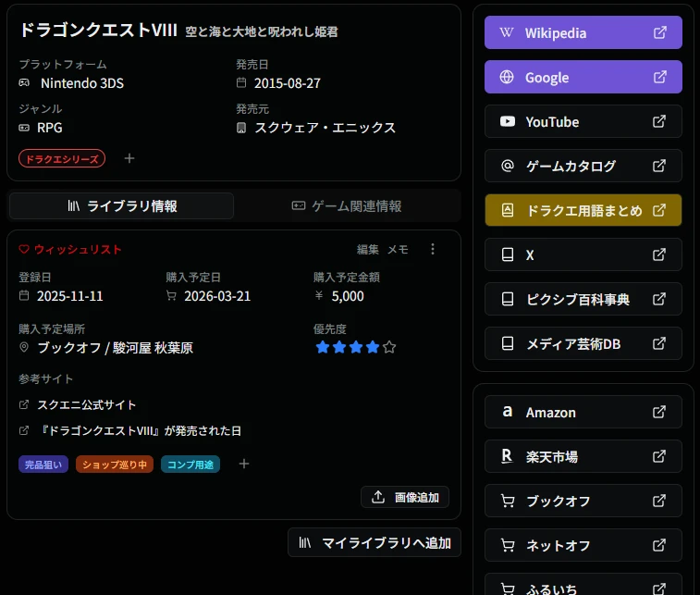The width and height of the screenshot is (700, 595).
Task: Click the red heart ウィッシュリスト icon
Action: [24, 249]
